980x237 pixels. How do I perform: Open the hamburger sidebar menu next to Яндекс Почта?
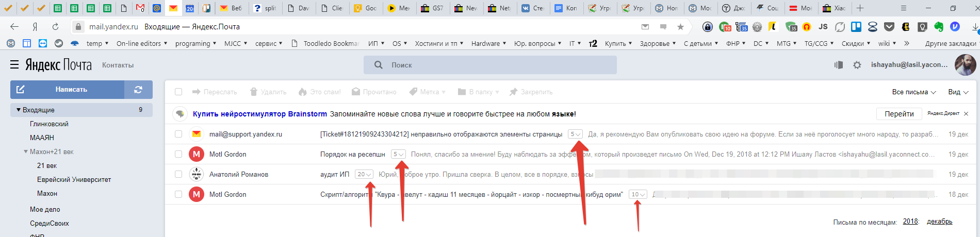point(14,65)
